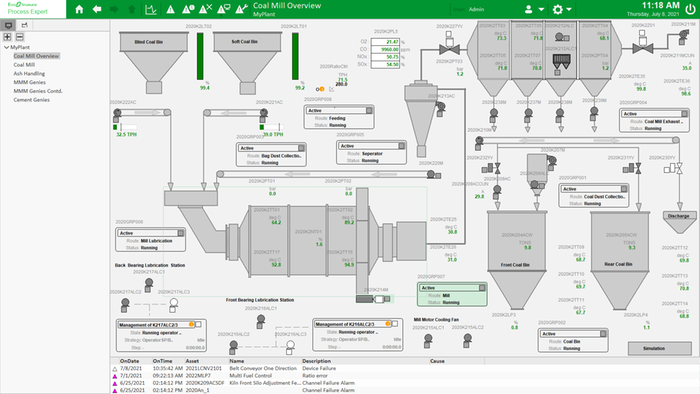This screenshot has height=394, width=700.
Task: Sort alarms by Description column header
Action: [x=317, y=361]
